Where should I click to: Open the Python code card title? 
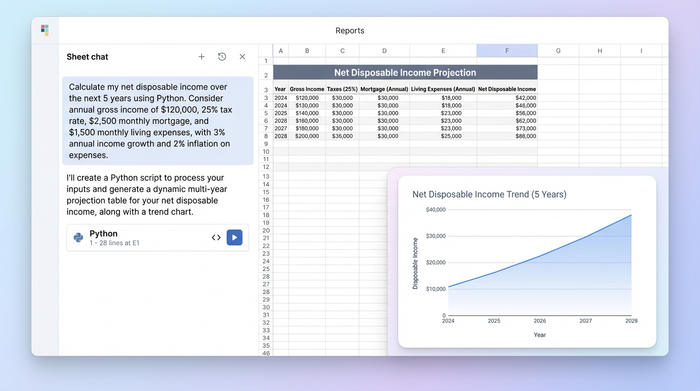click(104, 233)
